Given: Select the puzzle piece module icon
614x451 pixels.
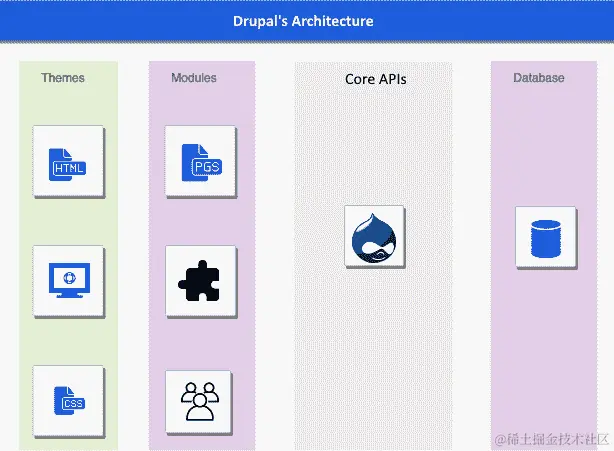Looking at the screenshot, I should coord(201,281).
